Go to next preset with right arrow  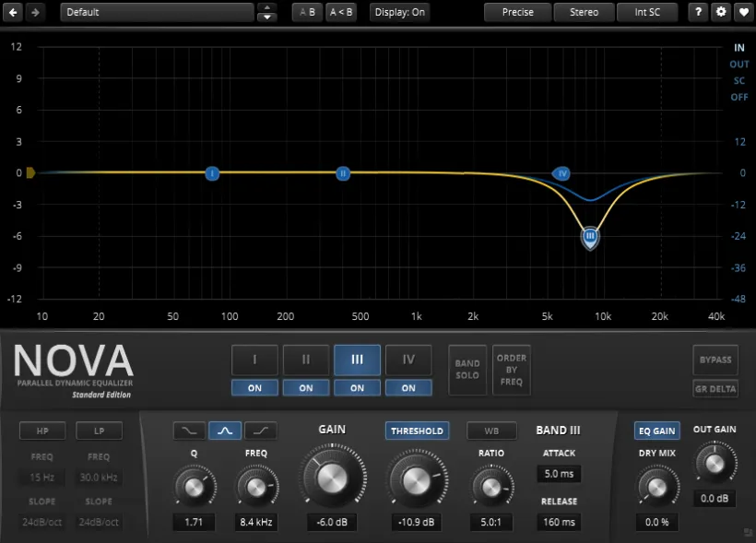(35, 12)
